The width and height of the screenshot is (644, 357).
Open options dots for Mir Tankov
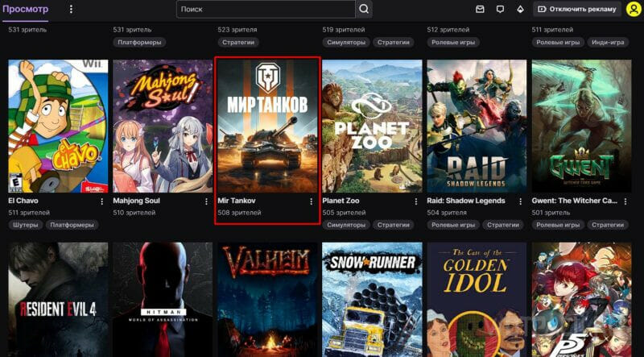coord(312,201)
